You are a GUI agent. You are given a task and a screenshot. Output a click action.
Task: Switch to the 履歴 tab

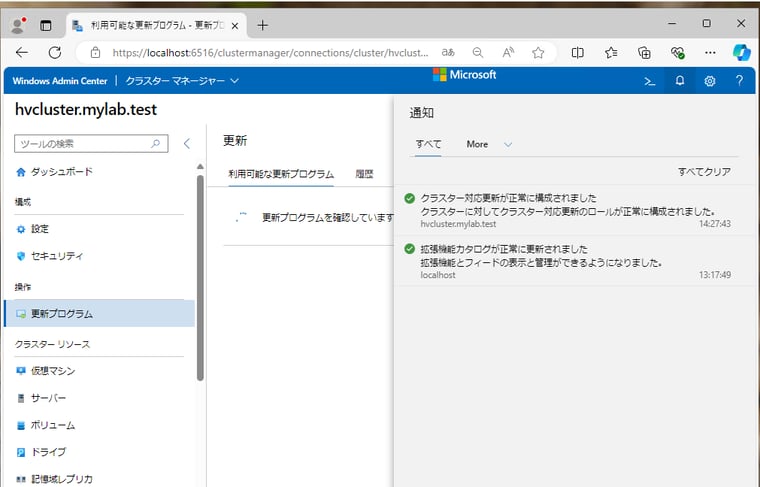[364, 174]
